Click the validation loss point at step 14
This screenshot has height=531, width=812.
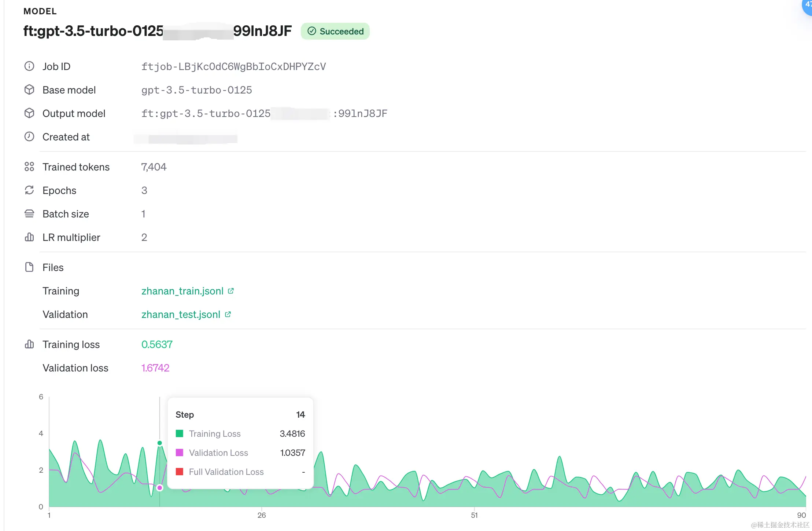point(160,488)
